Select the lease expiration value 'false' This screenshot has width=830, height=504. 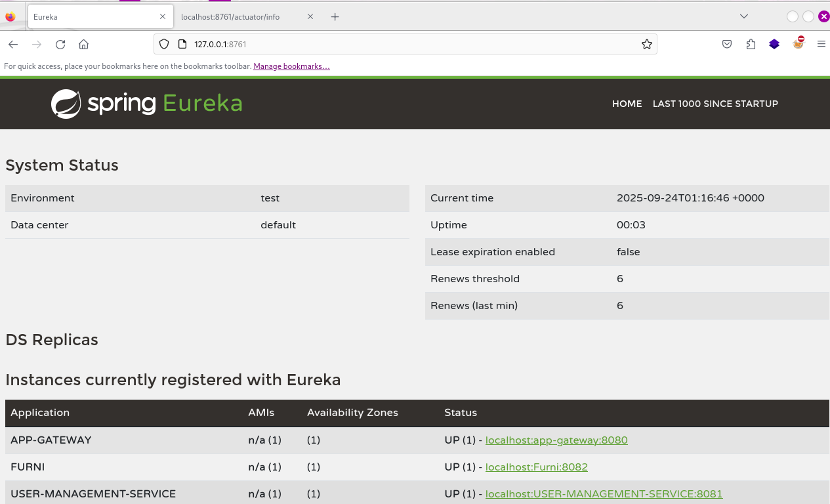(629, 252)
